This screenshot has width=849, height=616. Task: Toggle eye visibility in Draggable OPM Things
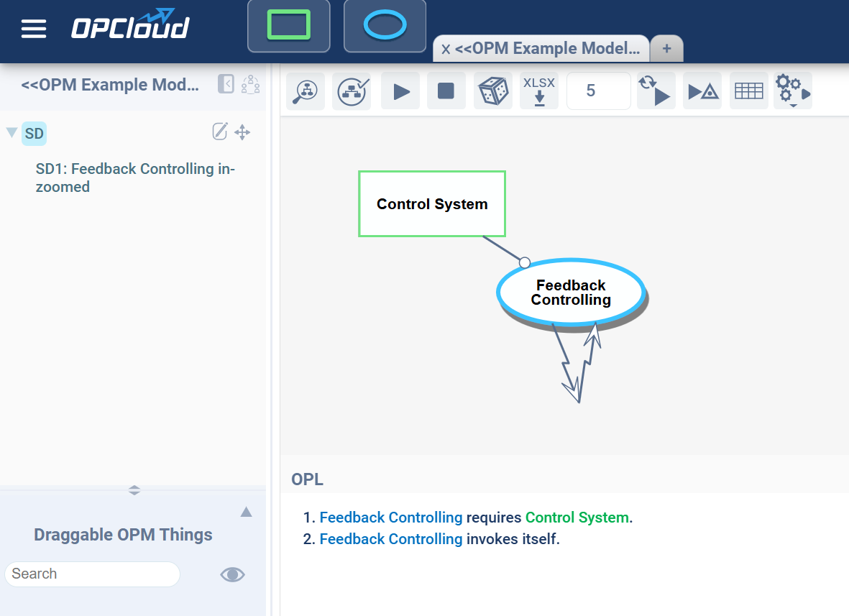coord(232,574)
